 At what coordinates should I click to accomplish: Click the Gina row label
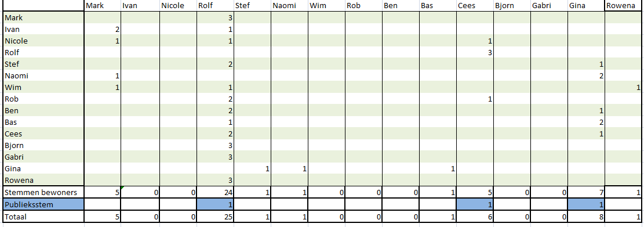(43, 168)
